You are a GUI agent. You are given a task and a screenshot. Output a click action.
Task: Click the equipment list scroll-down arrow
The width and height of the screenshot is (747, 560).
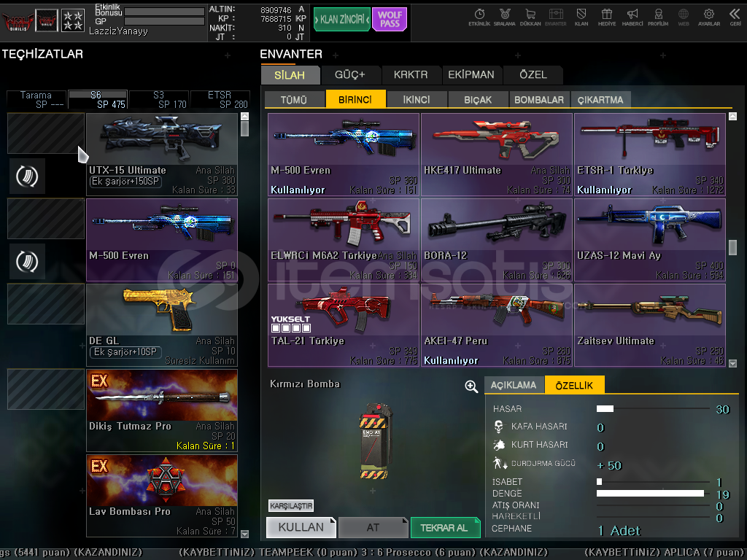click(245, 534)
